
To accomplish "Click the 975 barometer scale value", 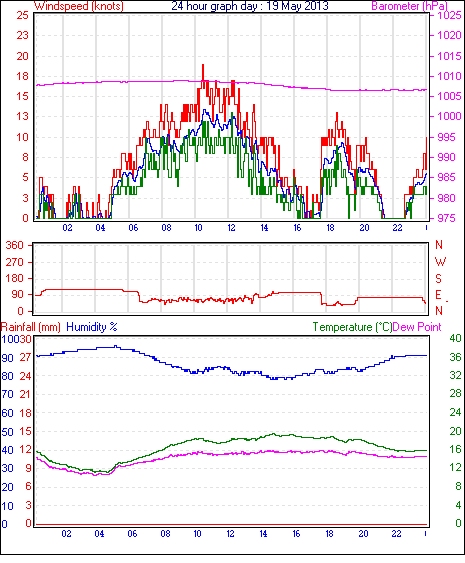I will coord(446,218).
